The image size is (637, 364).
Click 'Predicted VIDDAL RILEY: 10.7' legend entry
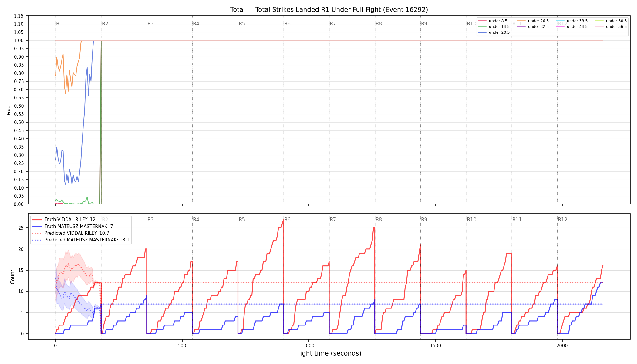[70, 233]
